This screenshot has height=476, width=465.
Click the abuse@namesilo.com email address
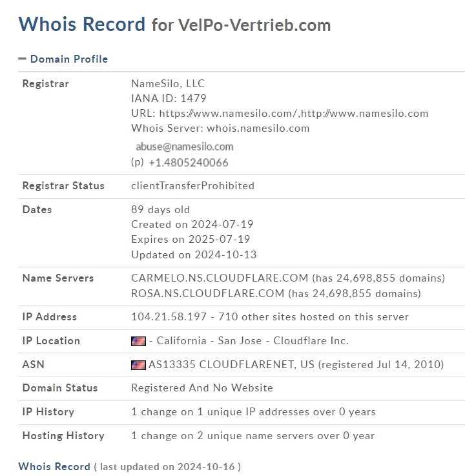coord(184,147)
